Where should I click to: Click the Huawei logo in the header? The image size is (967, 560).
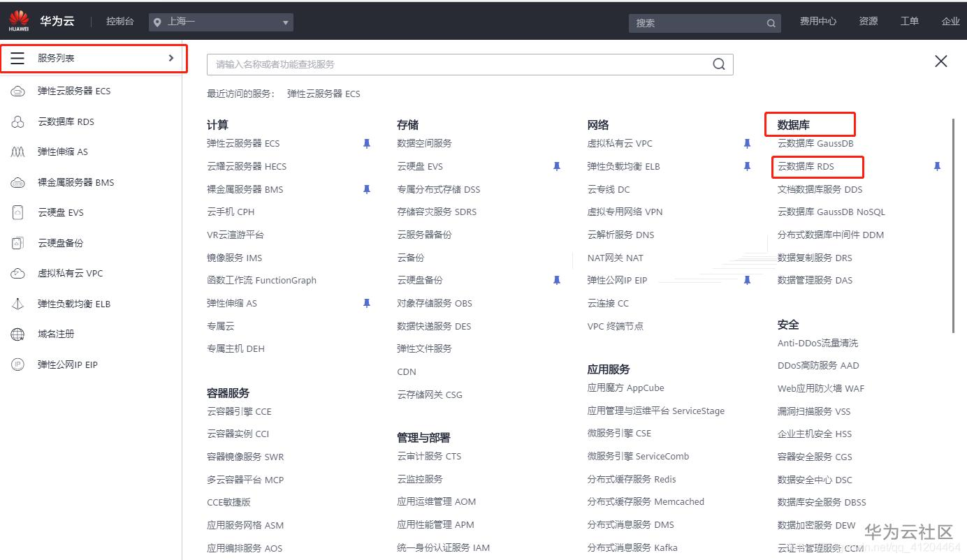(x=19, y=21)
